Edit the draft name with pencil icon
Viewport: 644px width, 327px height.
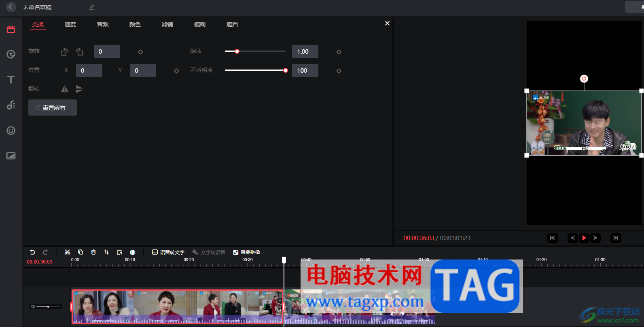[x=92, y=7]
